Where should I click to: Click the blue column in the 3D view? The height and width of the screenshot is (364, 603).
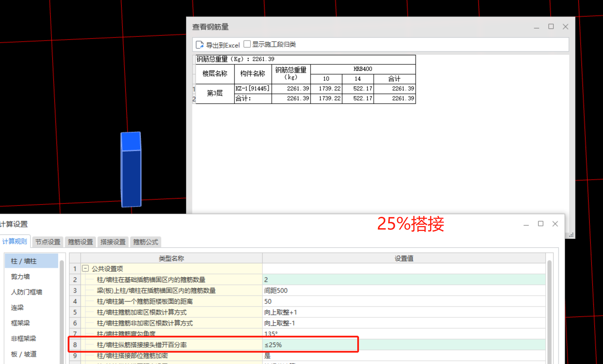point(131,170)
